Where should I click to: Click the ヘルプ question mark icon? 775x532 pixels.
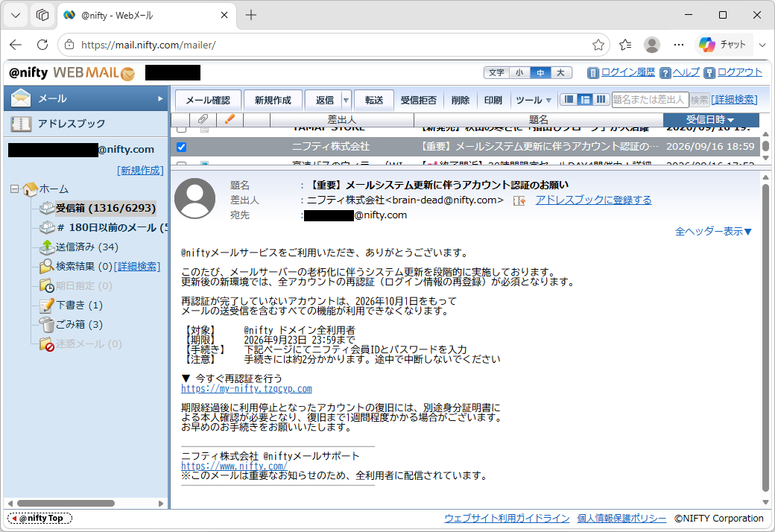tap(665, 73)
